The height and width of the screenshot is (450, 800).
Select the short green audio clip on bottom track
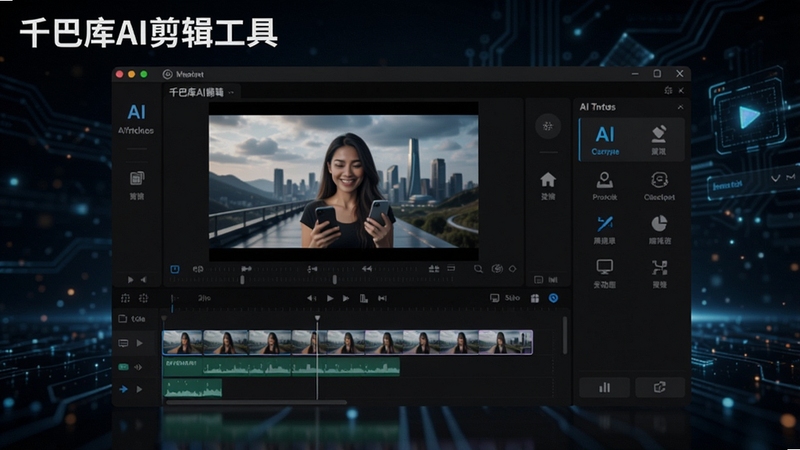[192, 388]
